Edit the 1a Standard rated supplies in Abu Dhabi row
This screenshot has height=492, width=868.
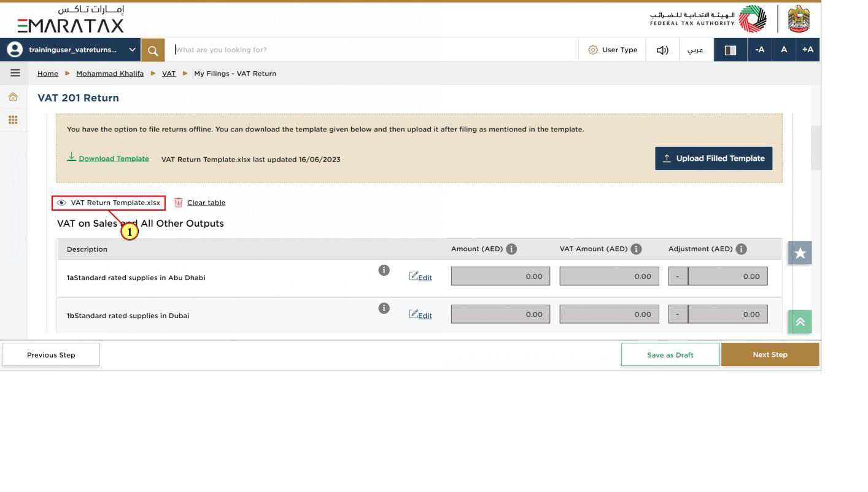click(x=420, y=277)
